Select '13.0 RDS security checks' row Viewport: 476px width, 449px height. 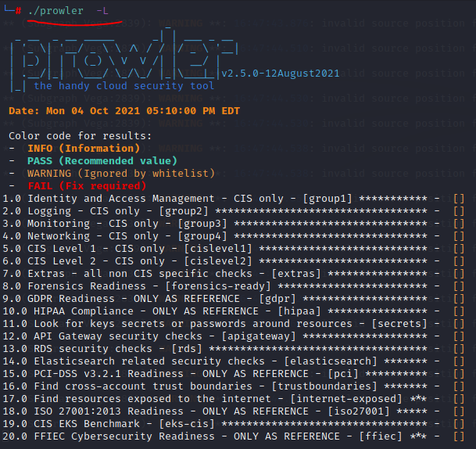click(x=234, y=348)
